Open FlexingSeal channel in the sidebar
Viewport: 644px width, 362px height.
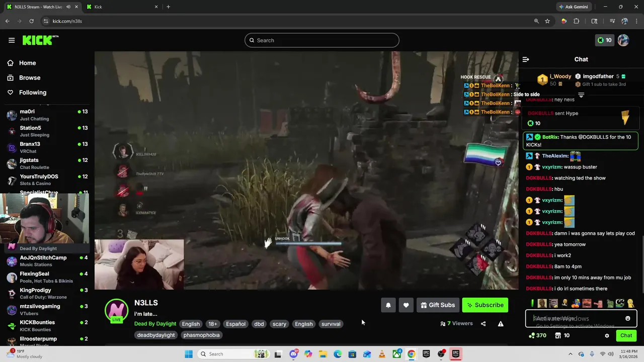pyautogui.click(x=47, y=277)
